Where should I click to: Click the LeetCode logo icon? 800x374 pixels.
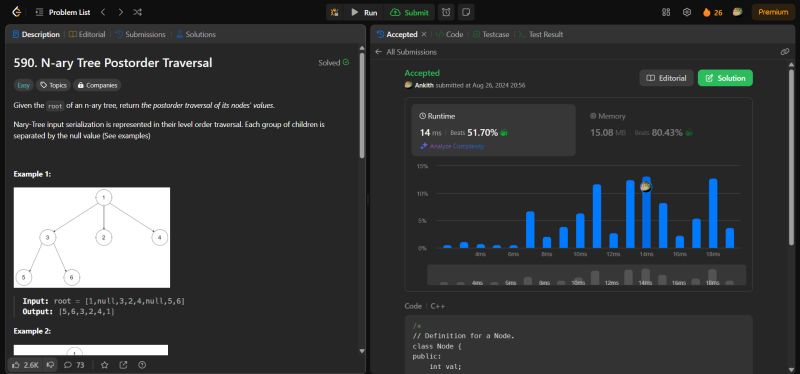click(16, 12)
